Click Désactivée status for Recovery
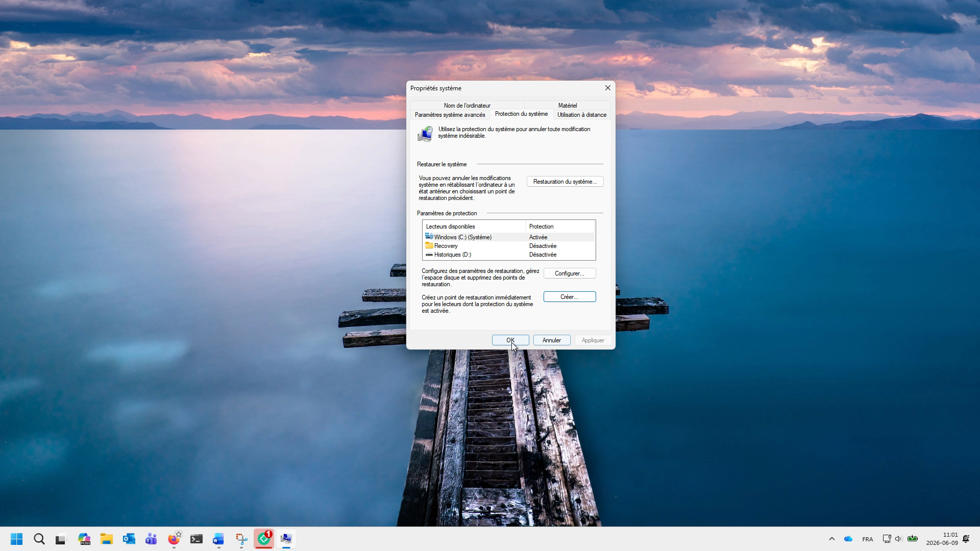980x551 pixels. 543,246
